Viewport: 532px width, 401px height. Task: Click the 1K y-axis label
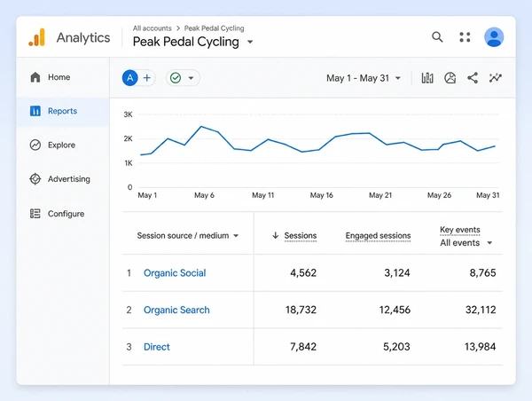(129, 163)
